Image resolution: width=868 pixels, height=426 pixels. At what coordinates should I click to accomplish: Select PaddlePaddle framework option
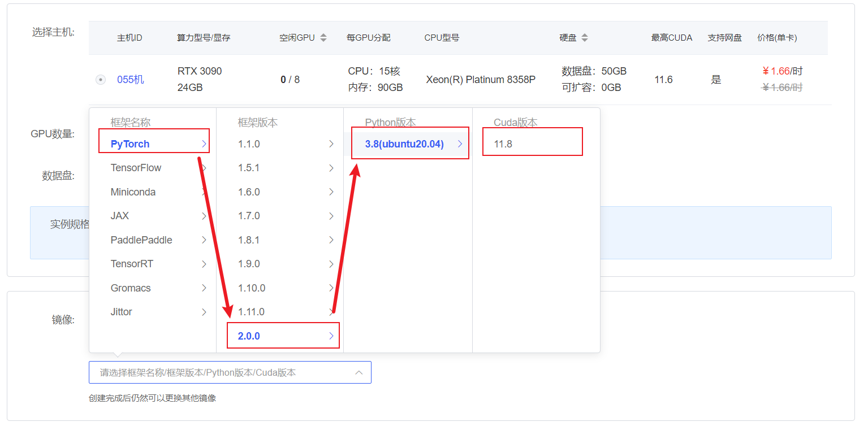pos(141,240)
